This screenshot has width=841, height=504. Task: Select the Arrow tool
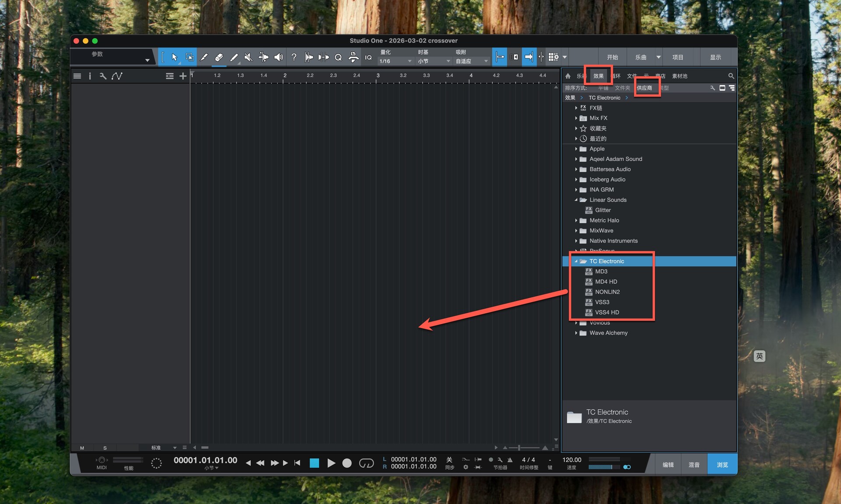click(174, 57)
